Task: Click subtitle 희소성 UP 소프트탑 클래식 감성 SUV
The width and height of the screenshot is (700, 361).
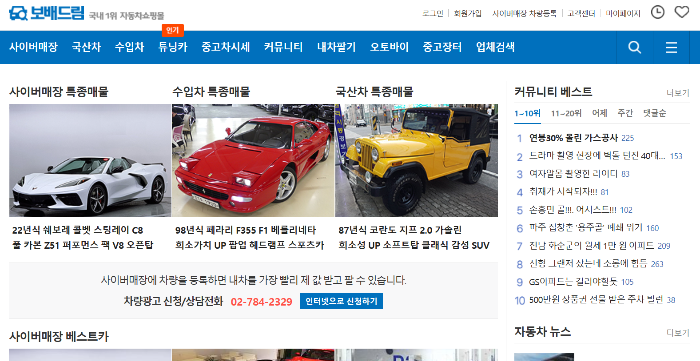Action: [414, 245]
